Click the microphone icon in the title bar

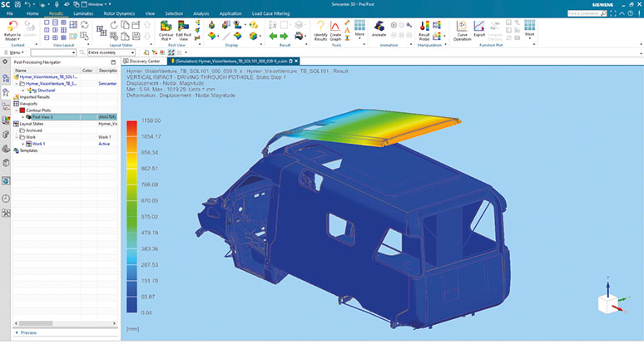(57, 4)
